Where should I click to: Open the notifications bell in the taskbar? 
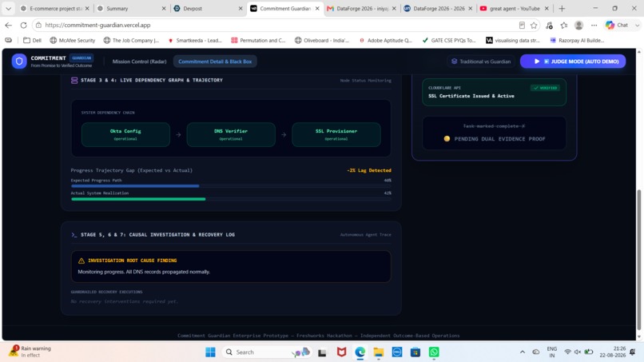pyautogui.click(x=633, y=352)
